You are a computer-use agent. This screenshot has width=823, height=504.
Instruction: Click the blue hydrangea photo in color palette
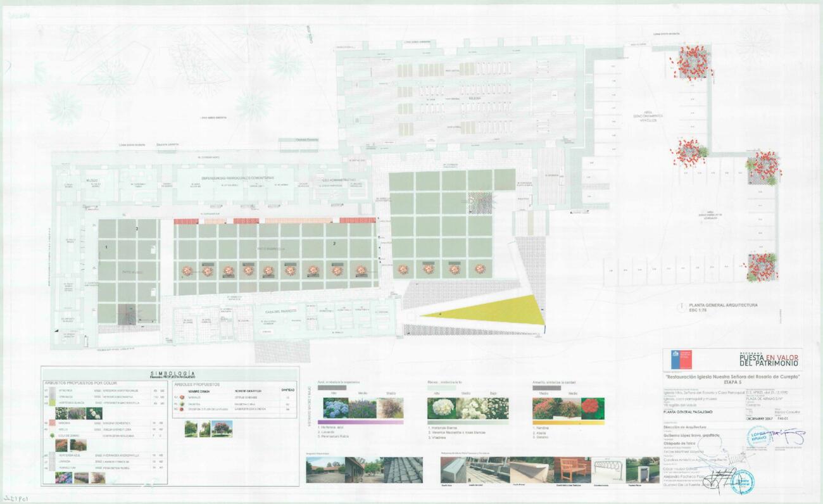tap(336, 408)
